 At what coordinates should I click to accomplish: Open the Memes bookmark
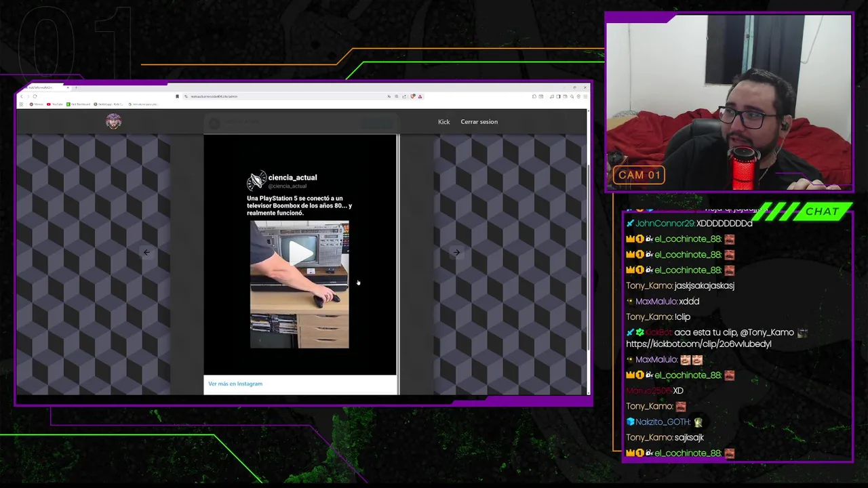pyautogui.click(x=36, y=104)
